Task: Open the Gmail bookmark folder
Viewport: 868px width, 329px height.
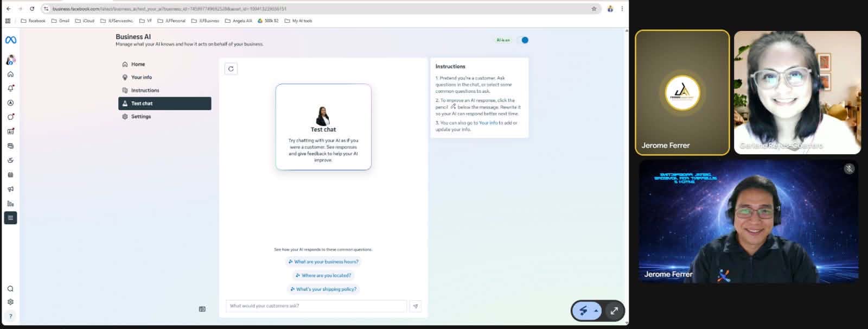Action: [x=60, y=21]
